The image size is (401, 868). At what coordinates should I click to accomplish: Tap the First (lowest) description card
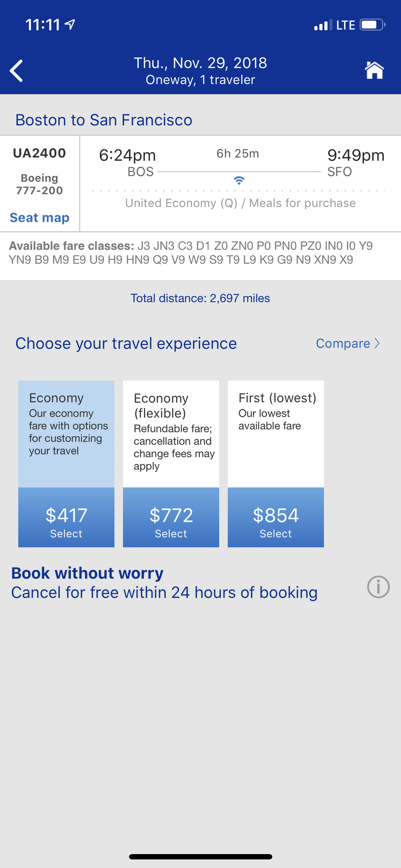(276, 434)
